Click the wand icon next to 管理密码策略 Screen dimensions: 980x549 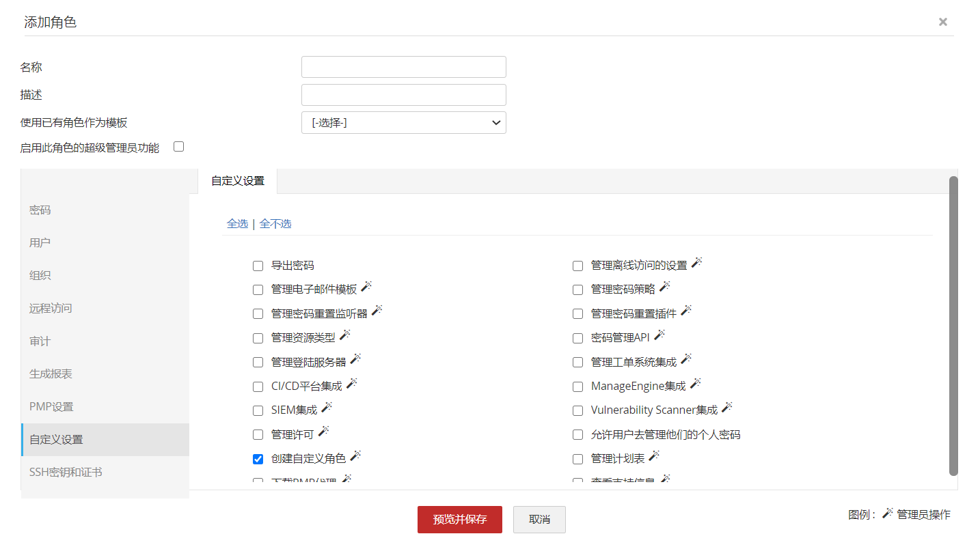pos(664,287)
